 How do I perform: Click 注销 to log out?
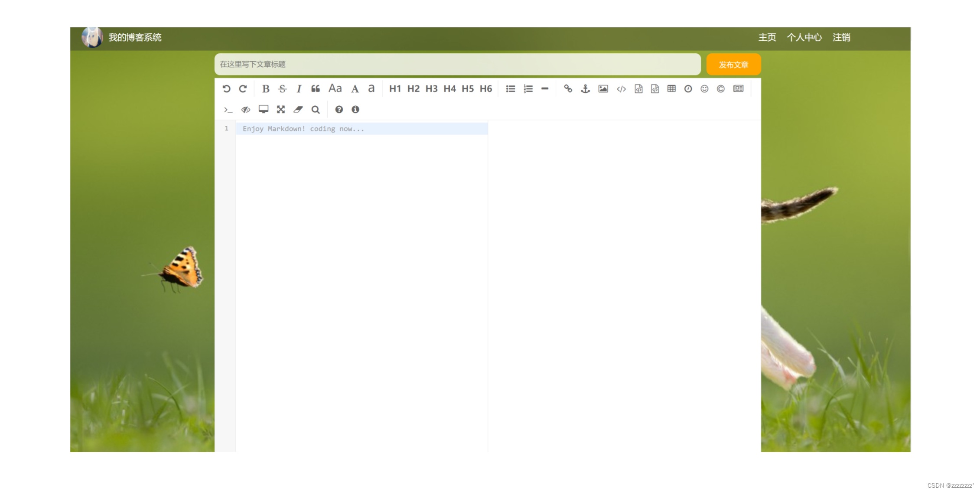click(841, 38)
